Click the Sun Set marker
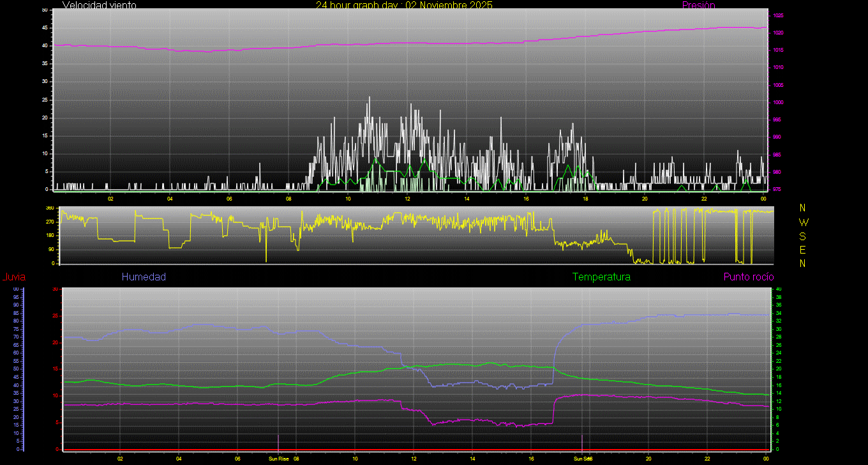 tap(582, 459)
